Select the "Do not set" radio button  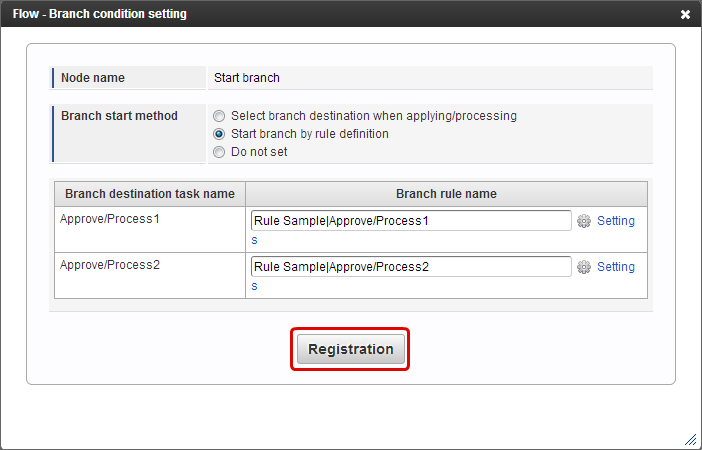tap(219, 152)
